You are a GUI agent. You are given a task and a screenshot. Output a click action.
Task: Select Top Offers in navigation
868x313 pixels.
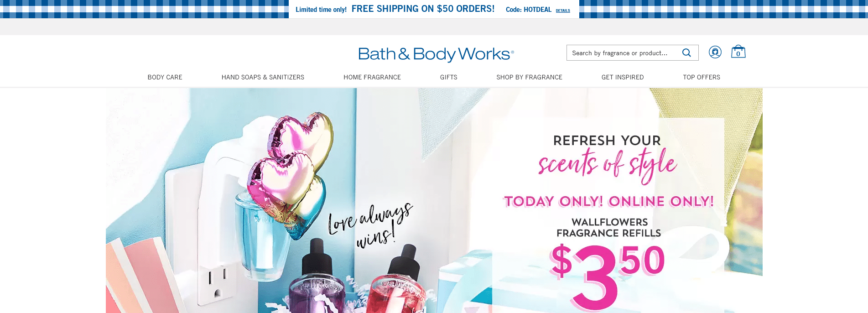point(702,77)
